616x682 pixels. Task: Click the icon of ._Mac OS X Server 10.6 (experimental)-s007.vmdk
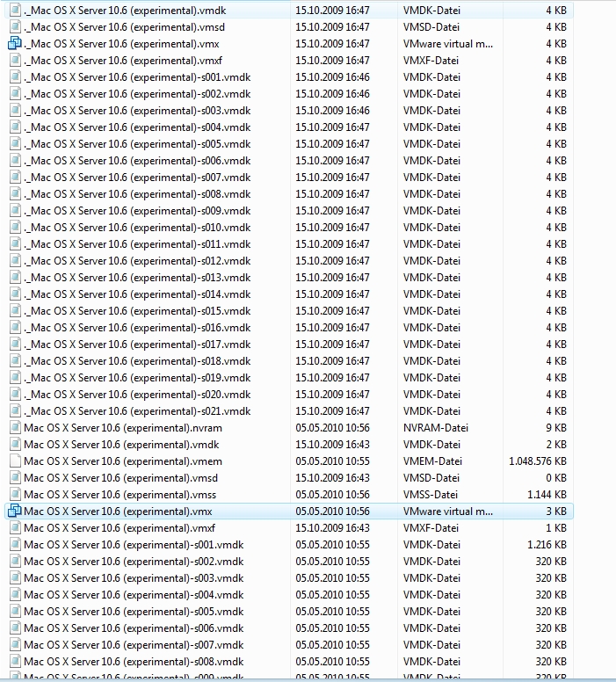coord(15,178)
